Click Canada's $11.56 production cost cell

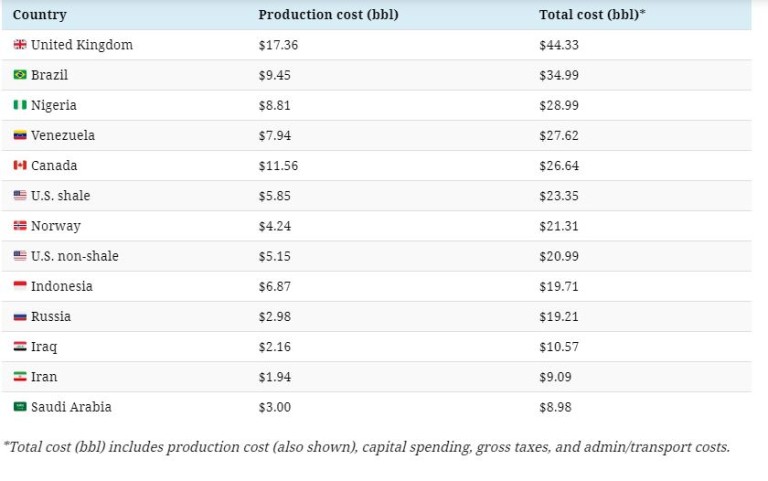pyautogui.click(x=278, y=166)
